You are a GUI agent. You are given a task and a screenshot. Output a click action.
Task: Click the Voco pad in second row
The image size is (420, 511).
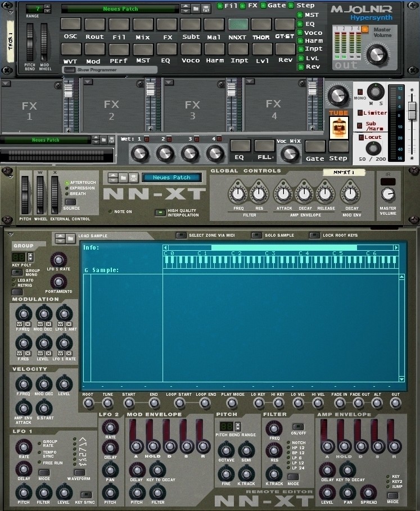click(x=191, y=49)
